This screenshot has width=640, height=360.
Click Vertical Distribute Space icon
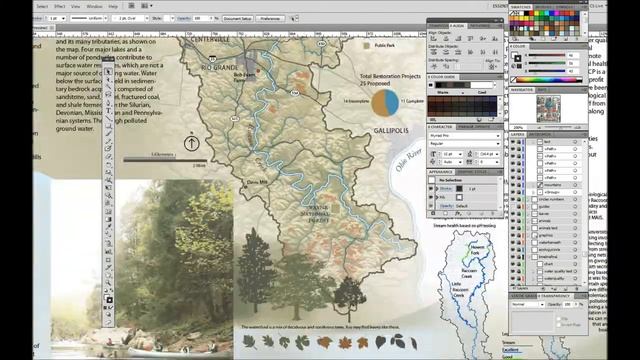pos(434,67)
